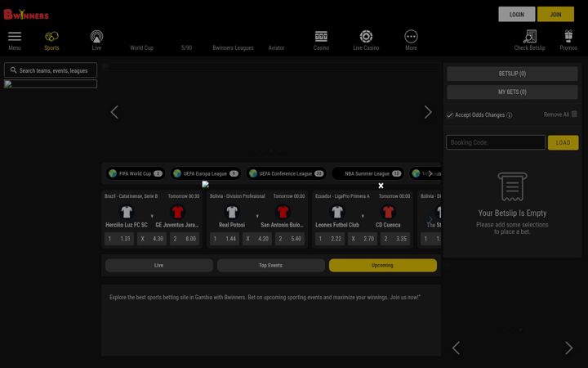Screen dimensions: 588x368
Task: Bet on draw at 4.20 odds
Action: [257, 239]
